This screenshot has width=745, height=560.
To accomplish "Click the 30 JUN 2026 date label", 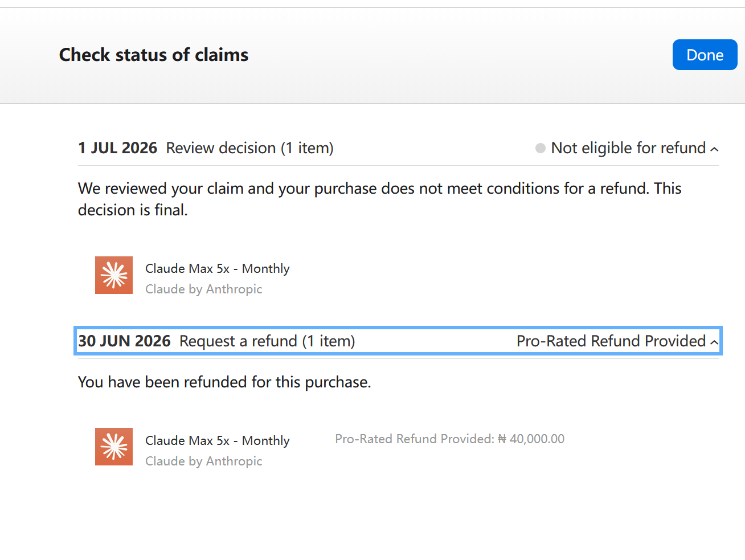I will [x=124, y=341].
